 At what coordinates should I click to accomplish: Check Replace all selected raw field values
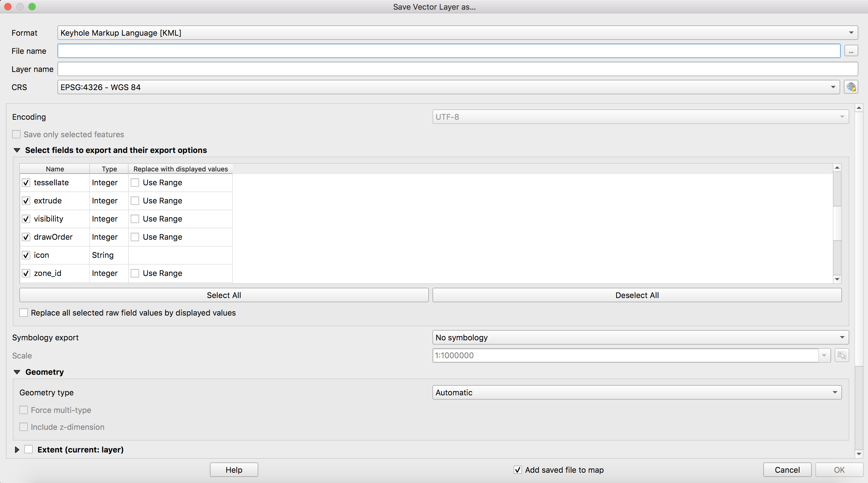click(24, 313)
